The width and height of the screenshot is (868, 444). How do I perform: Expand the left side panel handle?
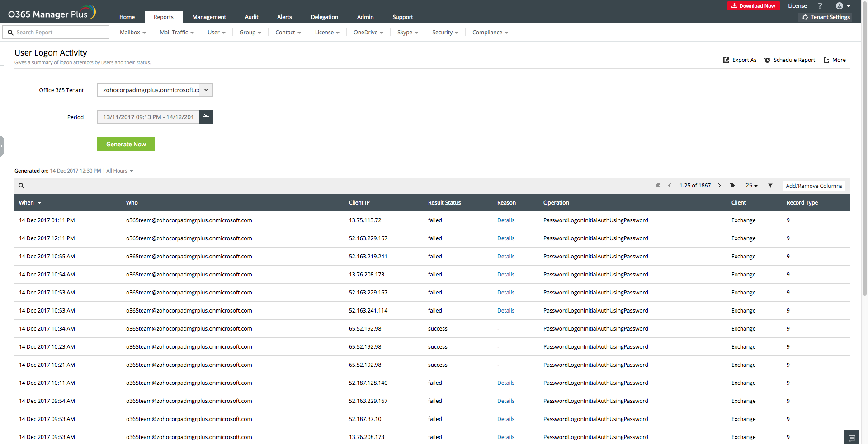click(x=2, y=146)
